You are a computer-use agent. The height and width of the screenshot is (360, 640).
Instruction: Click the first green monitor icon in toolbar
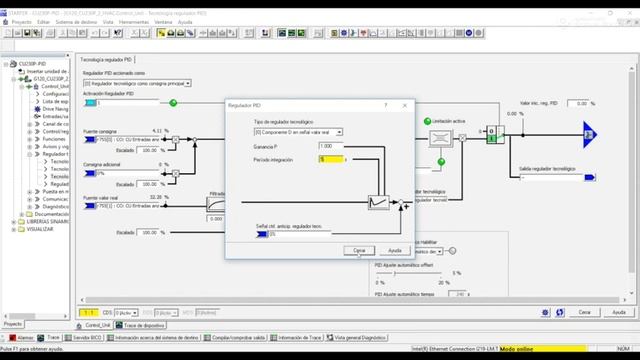click(282, 33)
